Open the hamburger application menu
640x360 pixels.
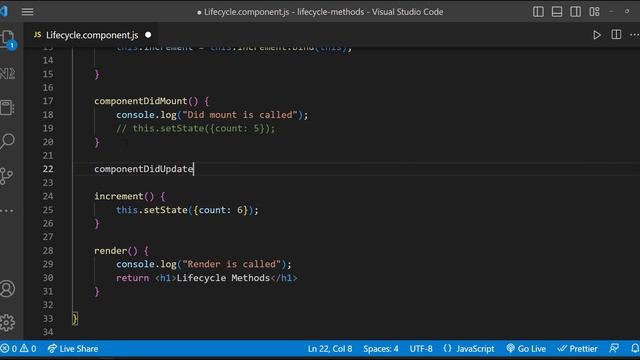pyautogui.click(x=27, y=11)
